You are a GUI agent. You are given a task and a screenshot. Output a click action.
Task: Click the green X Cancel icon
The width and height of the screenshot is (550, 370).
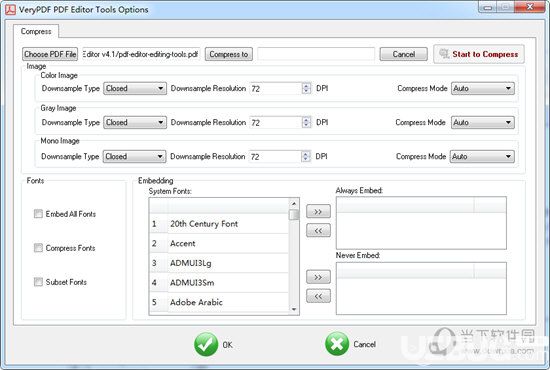[x=337, y=344]
